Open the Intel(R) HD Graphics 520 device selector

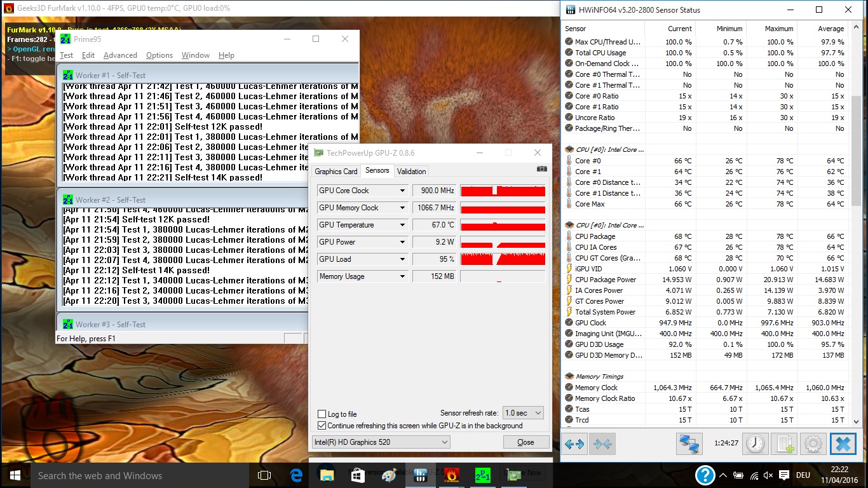point(381,442)
